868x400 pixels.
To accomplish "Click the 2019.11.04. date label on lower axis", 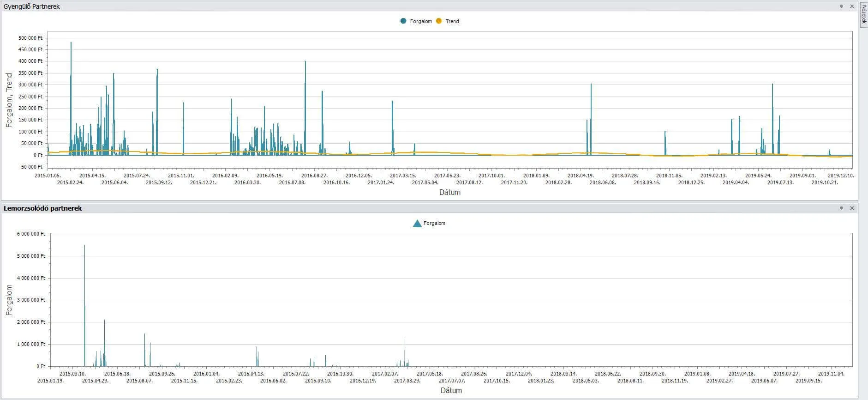I will [831, 374].
